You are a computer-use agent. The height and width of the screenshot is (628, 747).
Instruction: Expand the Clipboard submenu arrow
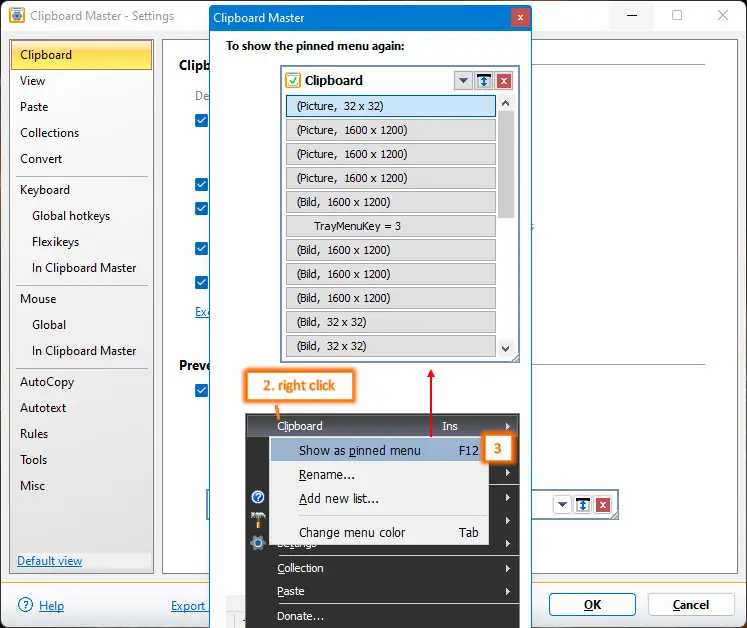click(x=508, y=426)
